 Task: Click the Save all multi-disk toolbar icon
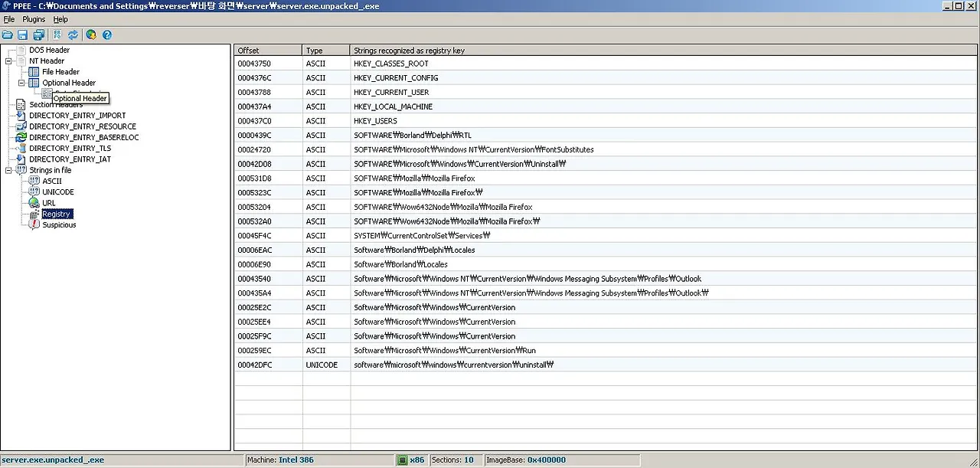pyautogui.click(x=39, y=34)
